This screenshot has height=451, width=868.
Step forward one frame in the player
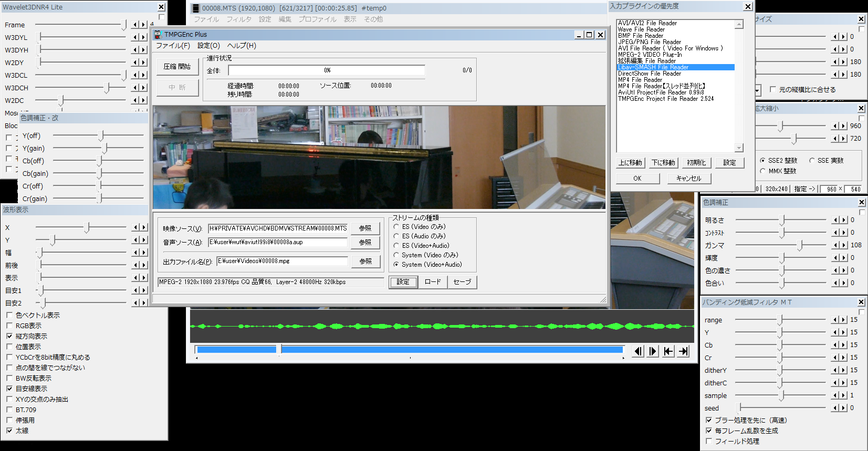(x=653, y=351)
